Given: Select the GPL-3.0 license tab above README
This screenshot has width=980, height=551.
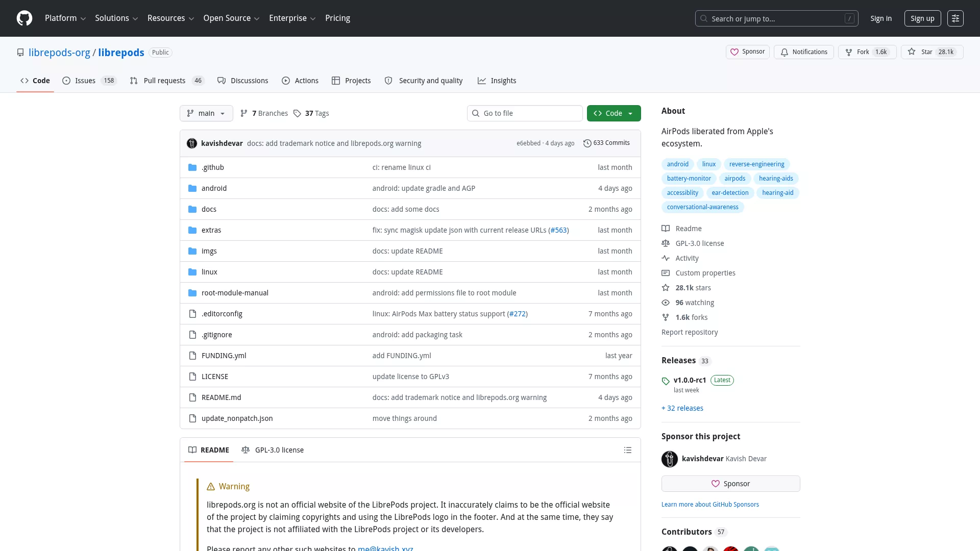Looking at the screenshot, I should coord(273,450).
